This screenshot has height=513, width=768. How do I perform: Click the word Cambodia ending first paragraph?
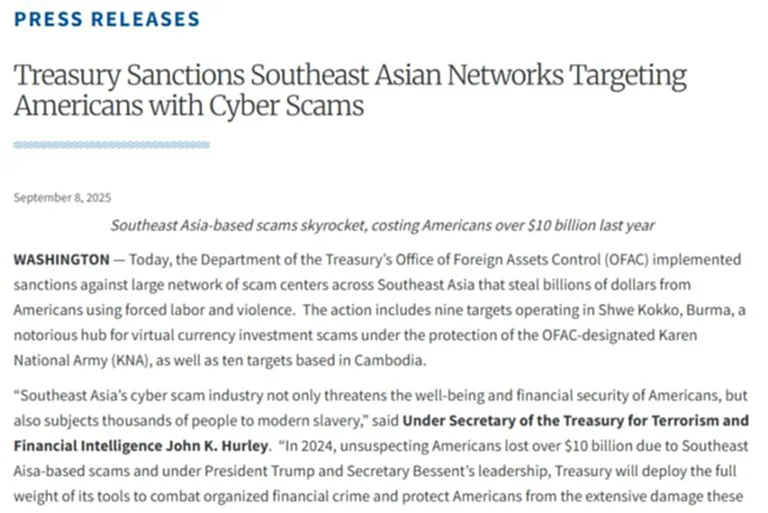tap(390, 361)
